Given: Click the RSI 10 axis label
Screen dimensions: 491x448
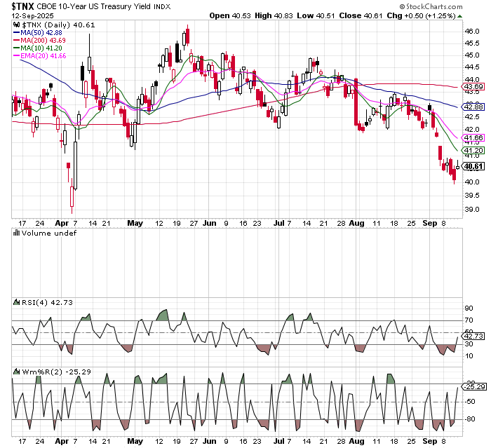Looking at the screenshot, I should [x=469, y=356].
